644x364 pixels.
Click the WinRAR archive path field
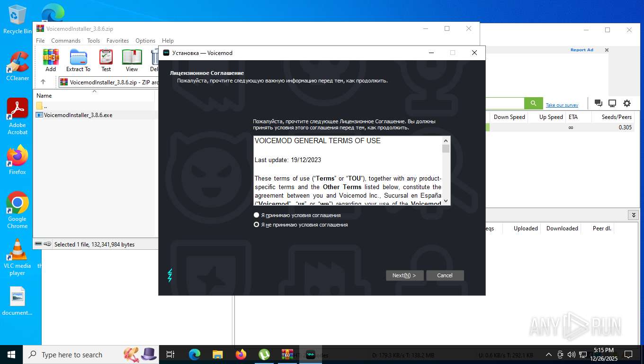pos(108,82)
